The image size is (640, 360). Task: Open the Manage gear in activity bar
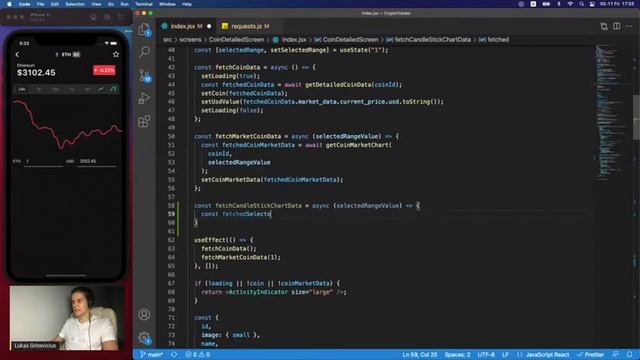pos(144,338)
